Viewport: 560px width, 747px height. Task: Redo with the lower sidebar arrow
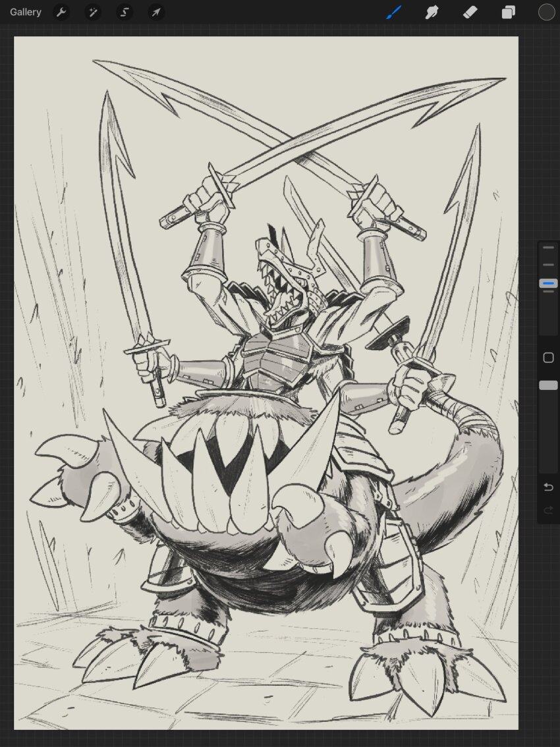click(x=548, y=511)
